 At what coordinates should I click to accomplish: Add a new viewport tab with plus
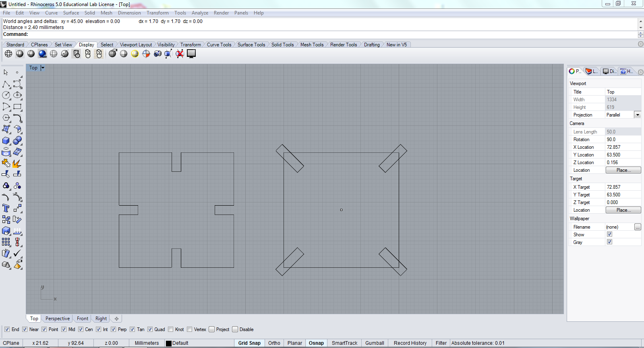tap(116, 319)
